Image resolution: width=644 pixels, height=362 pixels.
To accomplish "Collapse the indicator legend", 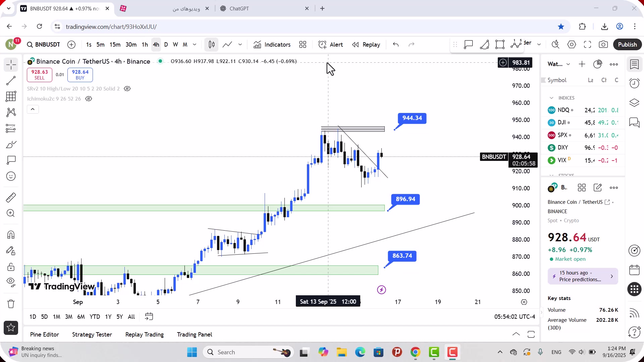I will (33, 109).
